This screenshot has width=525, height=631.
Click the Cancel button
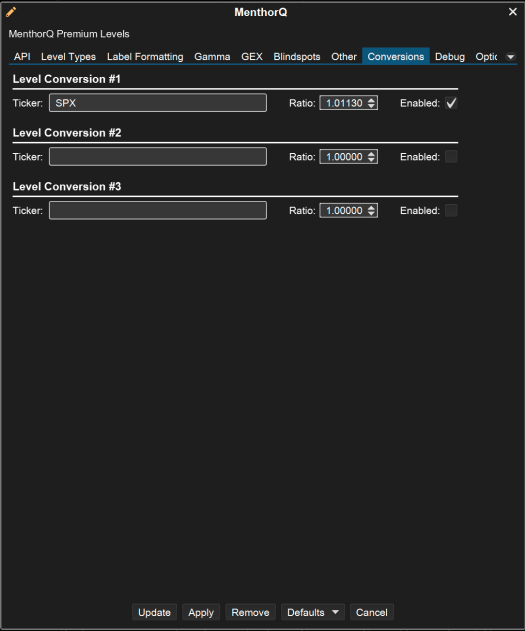pyautogui.click(x=371, y=612)
